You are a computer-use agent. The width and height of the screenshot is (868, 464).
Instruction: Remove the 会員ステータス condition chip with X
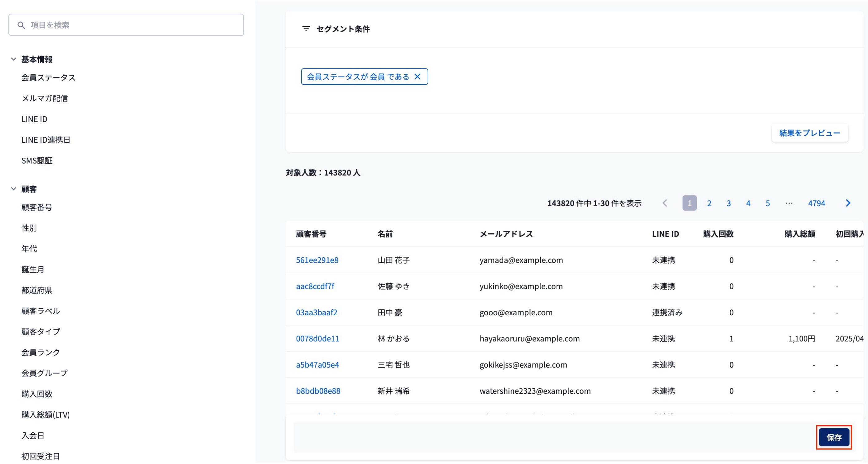coord(417,77)
